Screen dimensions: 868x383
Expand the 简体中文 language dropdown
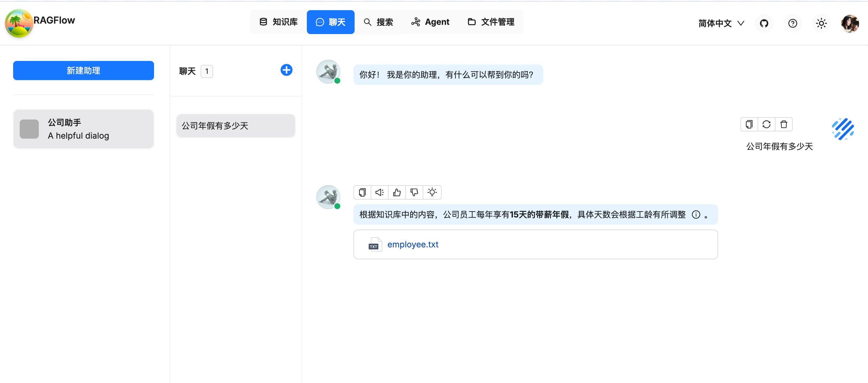(721, 23)
